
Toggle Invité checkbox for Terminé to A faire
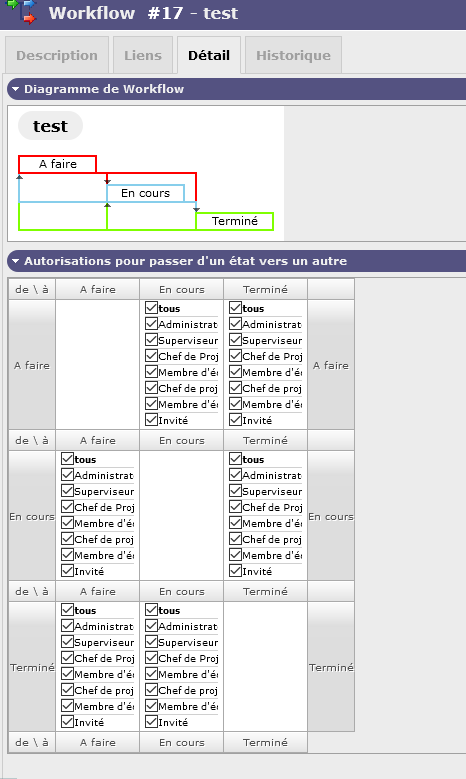pos(68,721)
